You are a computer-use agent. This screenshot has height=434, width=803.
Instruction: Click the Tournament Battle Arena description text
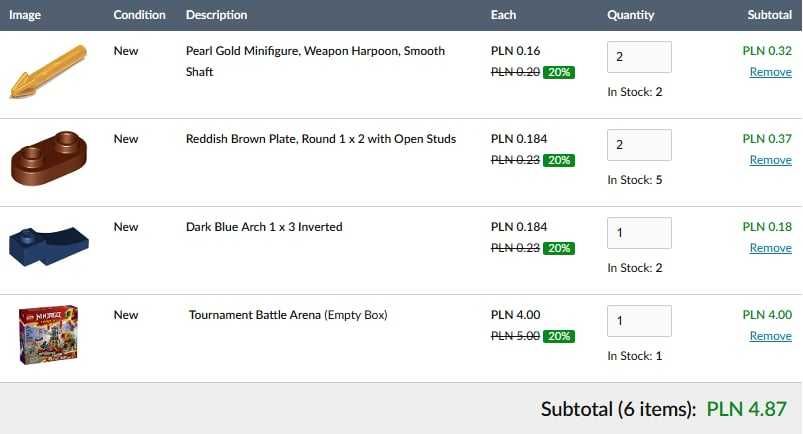(x=288, y=315)
